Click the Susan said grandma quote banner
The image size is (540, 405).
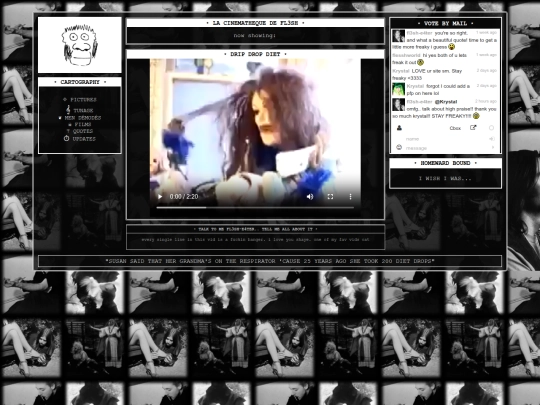coord(270,261)
